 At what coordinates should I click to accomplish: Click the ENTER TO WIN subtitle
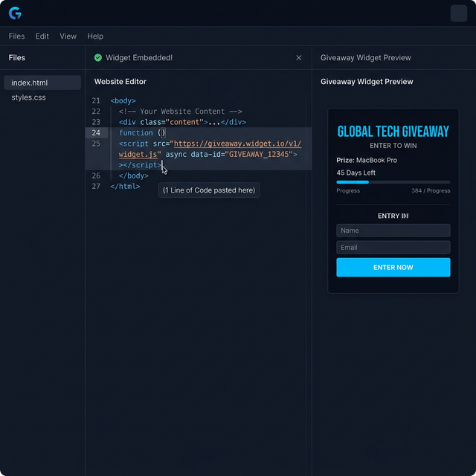click(x=393, y=146)
